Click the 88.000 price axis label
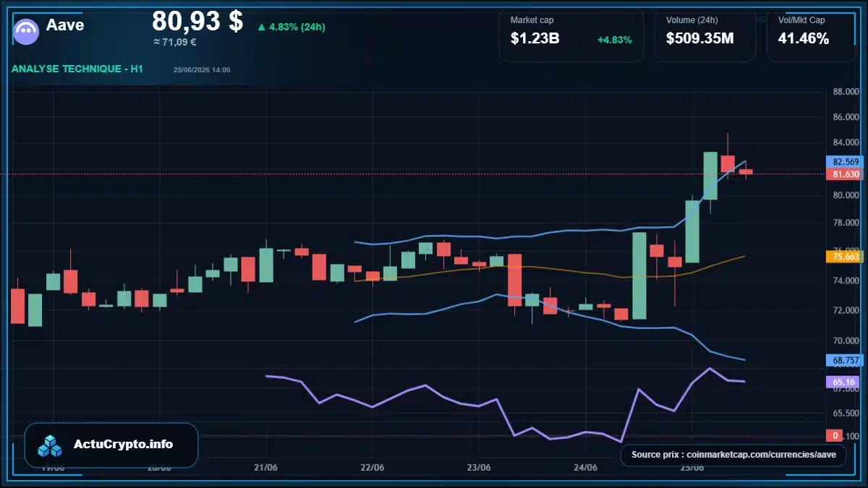Viewport: 868px width, 488px height. [x=845, y=92]
